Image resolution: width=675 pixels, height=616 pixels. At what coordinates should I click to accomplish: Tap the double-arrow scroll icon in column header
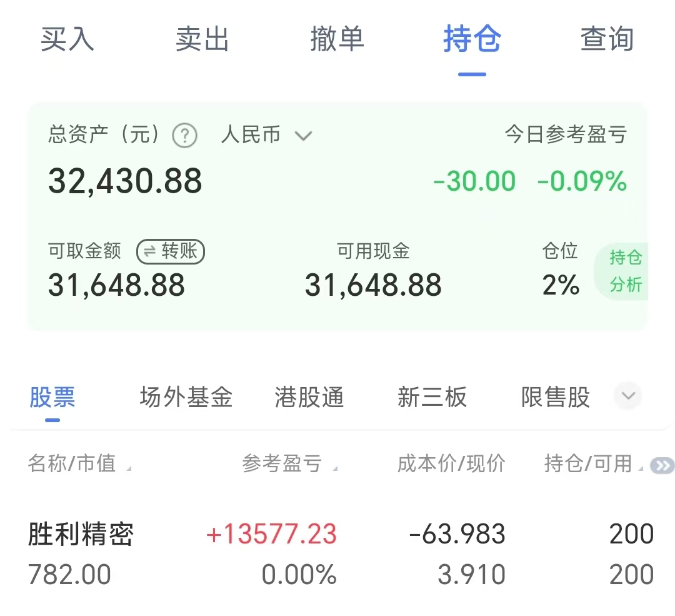point(662,465)
